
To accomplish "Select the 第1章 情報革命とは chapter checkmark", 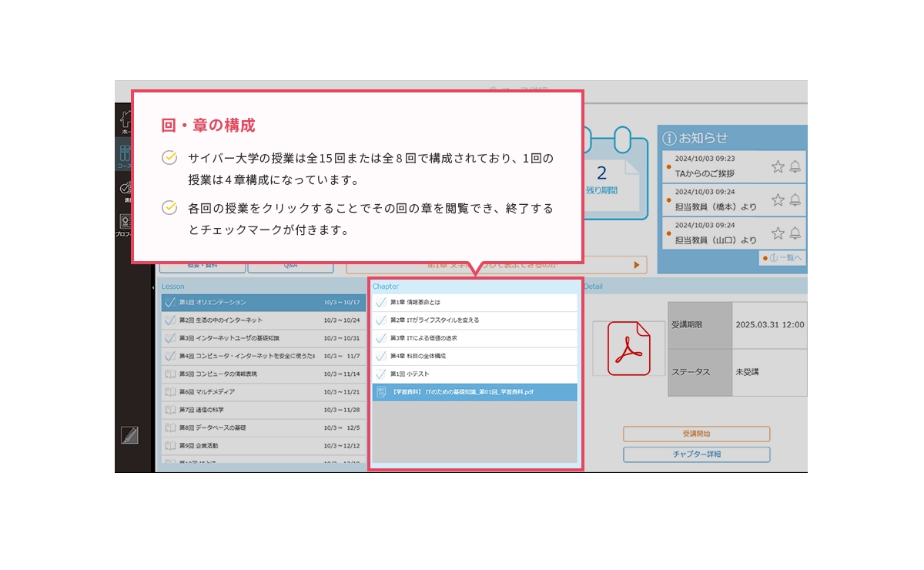I will [380, 303].
